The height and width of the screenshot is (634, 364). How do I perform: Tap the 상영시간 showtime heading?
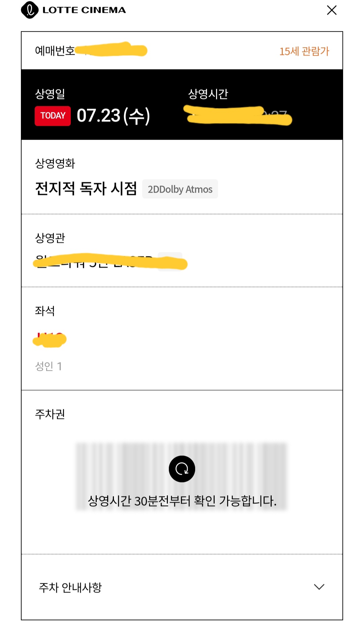point(208,94)
